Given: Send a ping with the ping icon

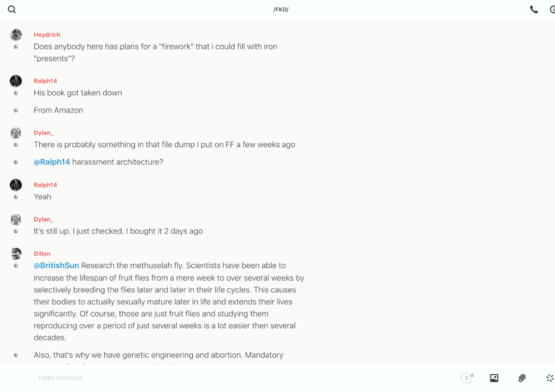Looking at the screenshot, I should point(549,378).
